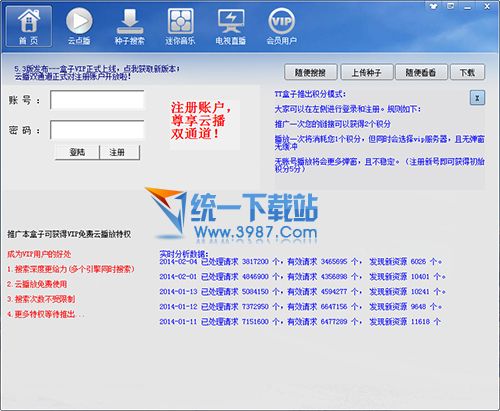Image resolution: width=500 pixels, height=411 pixels.
Task: Select the 2014-01-13 statistics row
Action: (x=302, y=292)
